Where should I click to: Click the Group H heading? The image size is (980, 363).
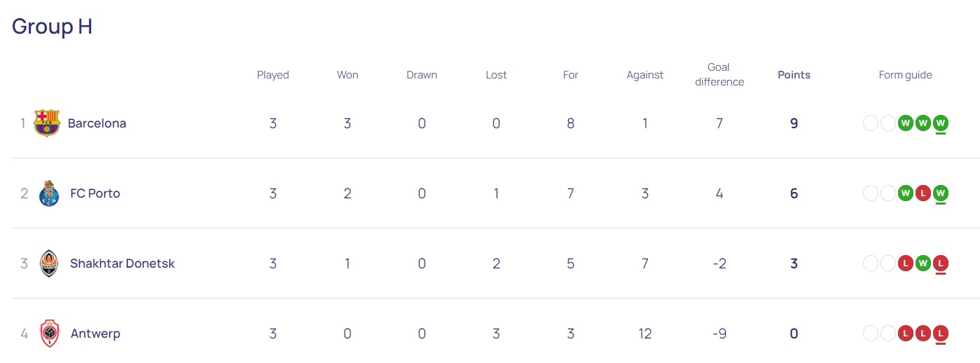[x=53, y=27]
